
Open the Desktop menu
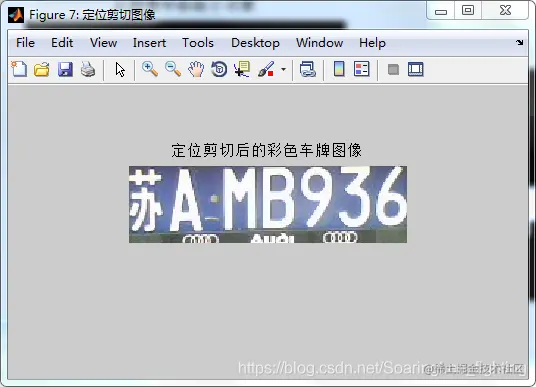(255, 43)
